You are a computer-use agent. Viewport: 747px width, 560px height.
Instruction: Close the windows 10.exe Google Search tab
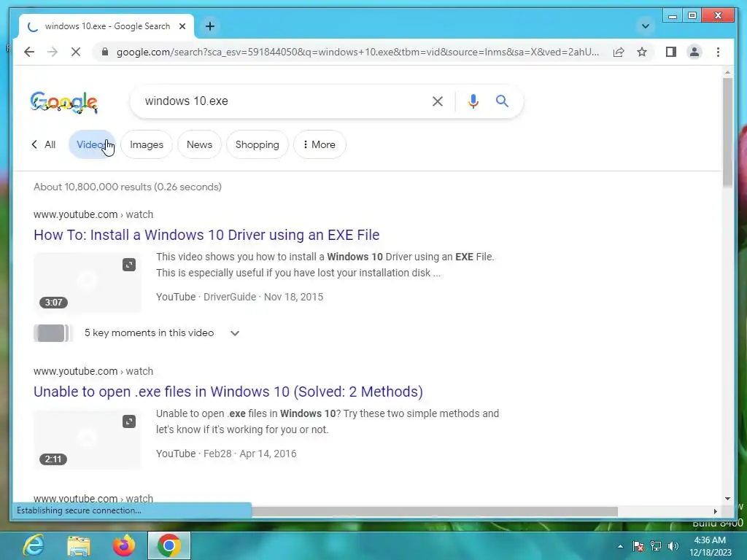182,26
